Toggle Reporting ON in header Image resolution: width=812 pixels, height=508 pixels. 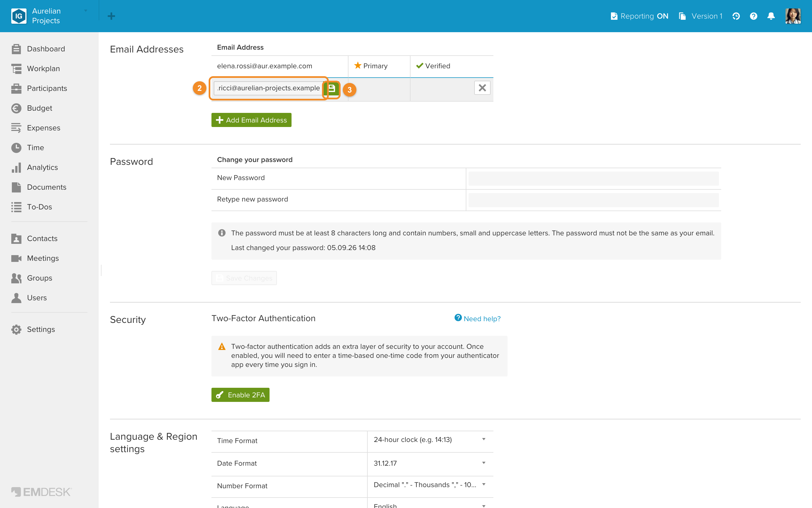pyautogui.click(x=639, y=16)
